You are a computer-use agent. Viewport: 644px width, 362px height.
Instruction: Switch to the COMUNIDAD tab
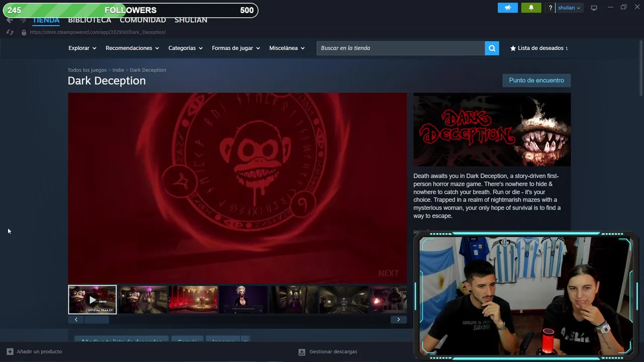point(143,20)
